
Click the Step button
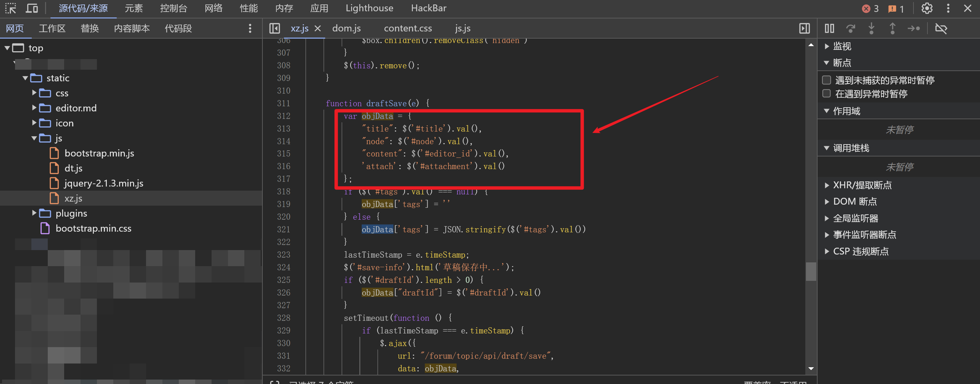[x=913, y=28]
